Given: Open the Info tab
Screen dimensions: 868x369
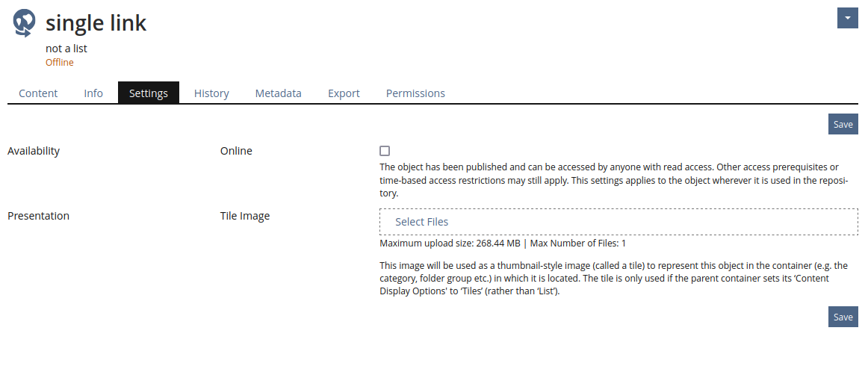Looking at the screenshot, I should tap(93, 93).
